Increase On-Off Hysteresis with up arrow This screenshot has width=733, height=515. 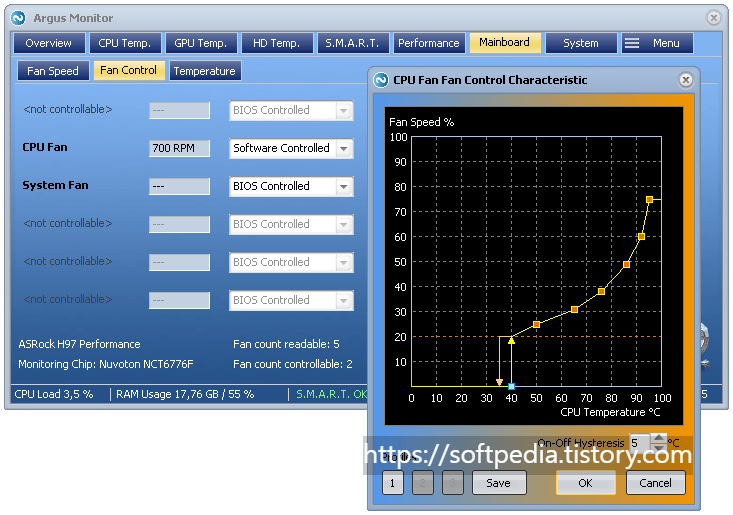point(659,438)
